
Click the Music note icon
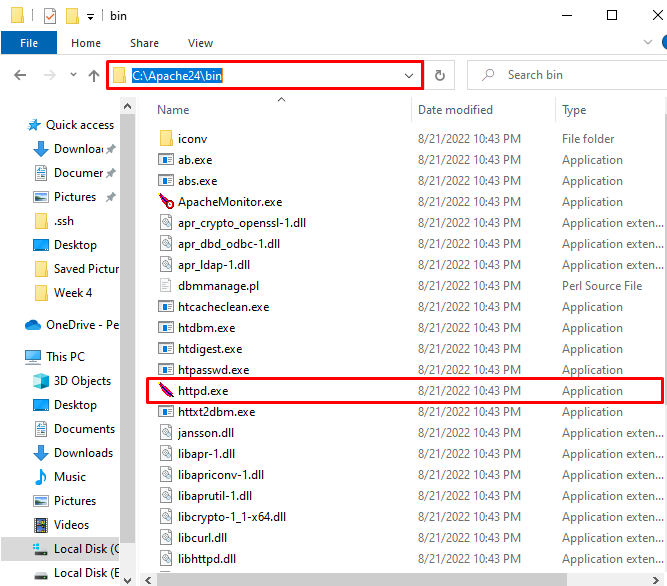pyautogui.click(x=41, y=477)
